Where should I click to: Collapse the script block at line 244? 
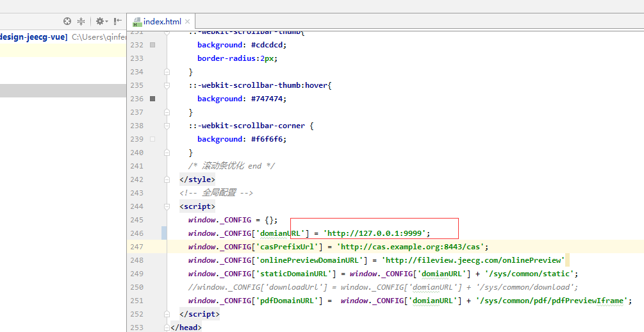coord(167,206)
